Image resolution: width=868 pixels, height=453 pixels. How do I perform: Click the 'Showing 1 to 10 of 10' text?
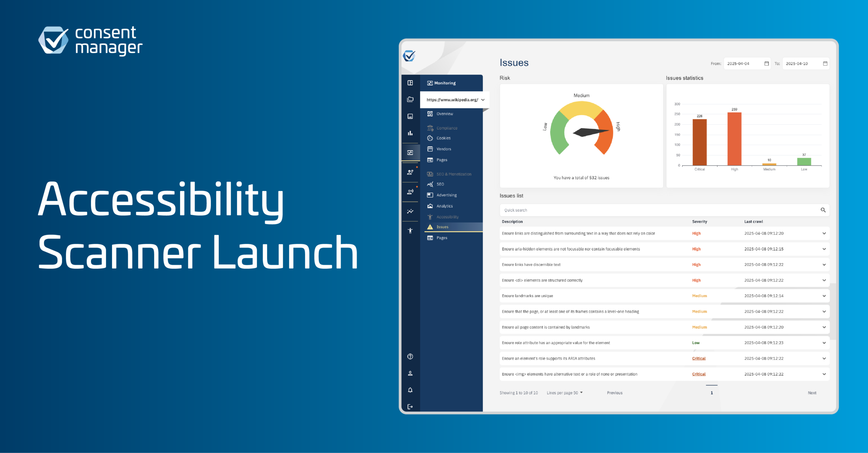point(518,393)
